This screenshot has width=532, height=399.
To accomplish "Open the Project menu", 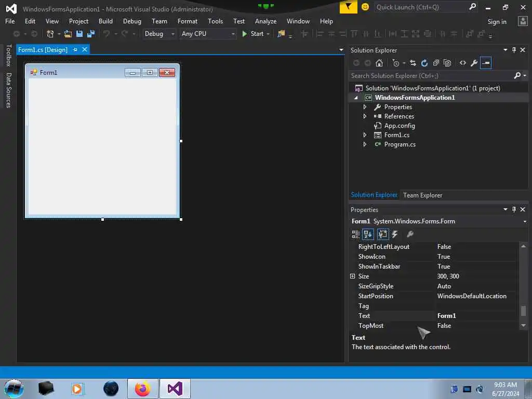I will pyautogui.click(x=78, y=21).
